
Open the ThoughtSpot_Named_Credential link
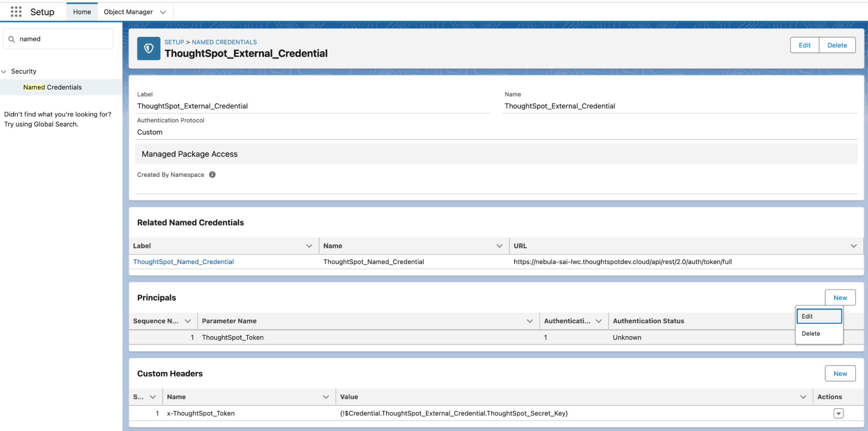click(183, 261)
